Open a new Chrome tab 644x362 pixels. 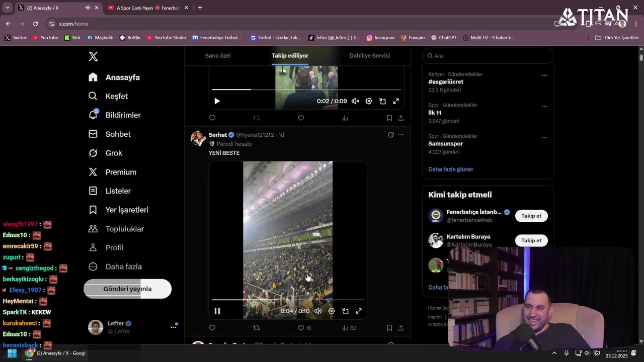point(200,8)
